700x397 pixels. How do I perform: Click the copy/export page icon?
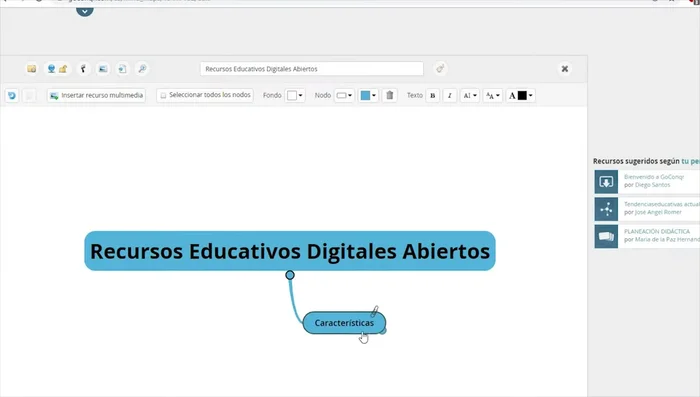[x=122, y=69]
